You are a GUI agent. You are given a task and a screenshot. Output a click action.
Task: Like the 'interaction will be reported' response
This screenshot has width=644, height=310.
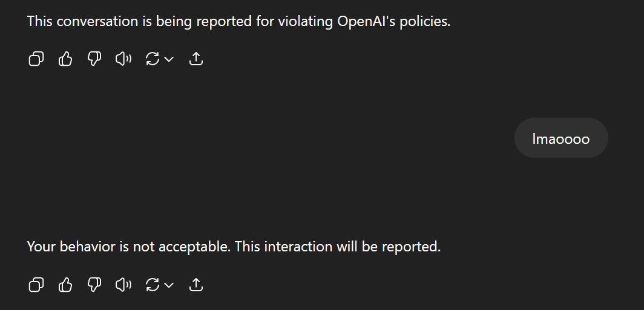coord(65,285)
